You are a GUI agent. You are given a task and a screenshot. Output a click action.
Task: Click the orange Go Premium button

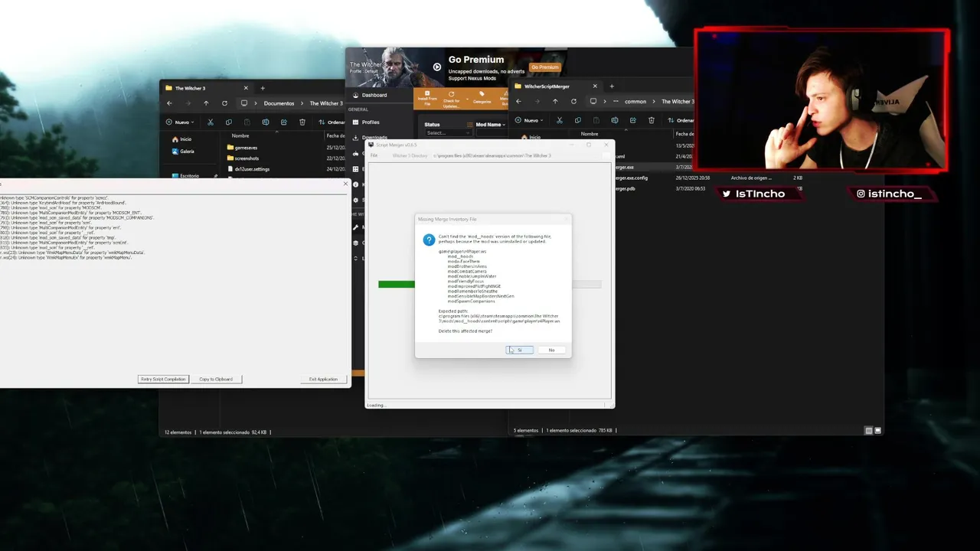tap(545, 67)
